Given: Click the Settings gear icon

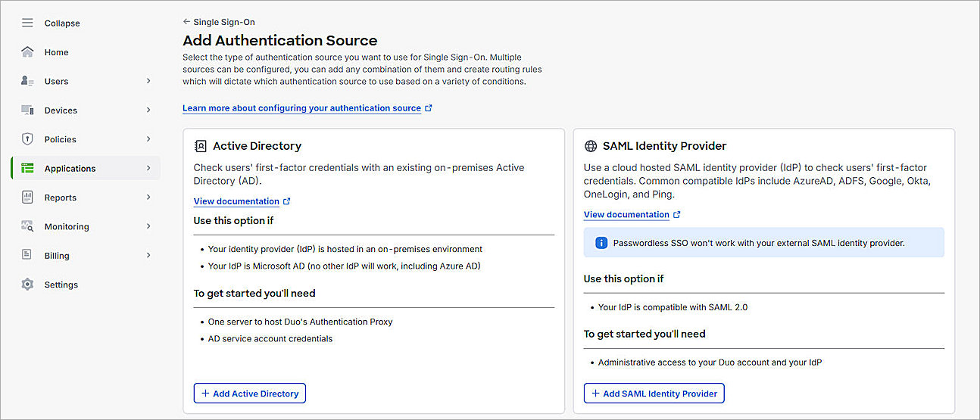Looking at the screenshot, I should pos(27,285).
